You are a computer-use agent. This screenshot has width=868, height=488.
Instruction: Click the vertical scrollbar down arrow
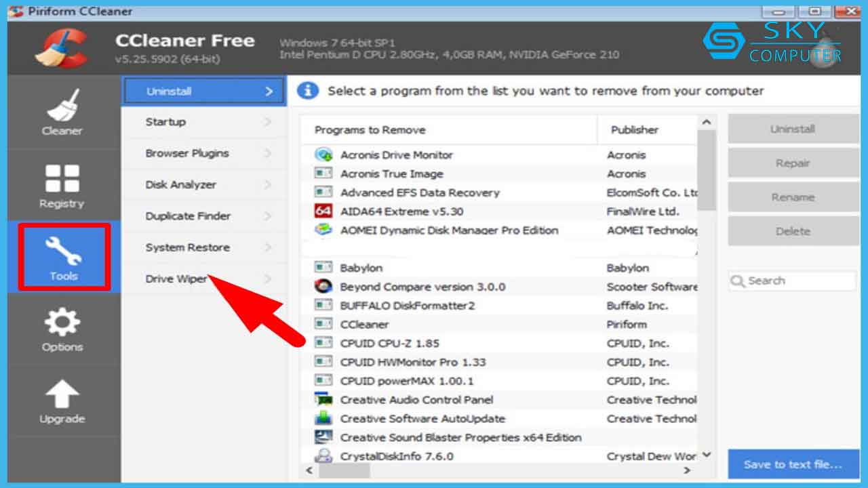point(706,455)
